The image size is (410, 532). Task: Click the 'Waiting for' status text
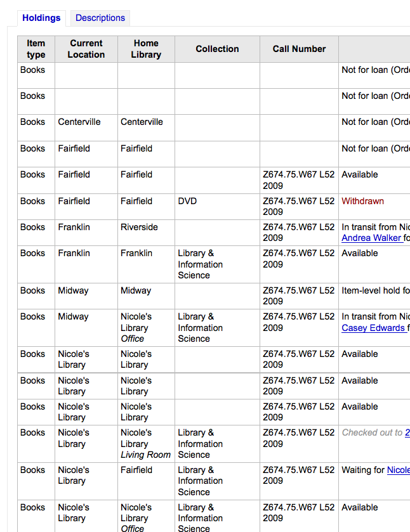(363, 470)
